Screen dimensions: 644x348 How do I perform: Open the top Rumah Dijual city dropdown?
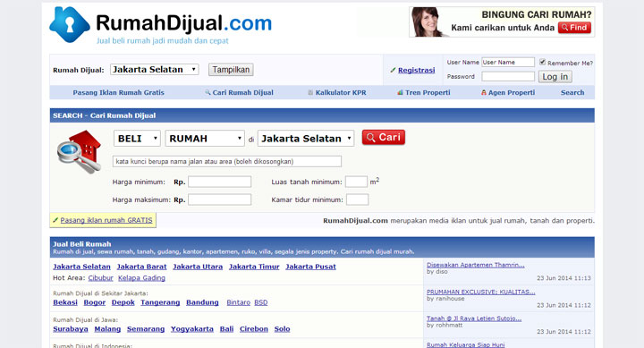click(x=155, y=70)
